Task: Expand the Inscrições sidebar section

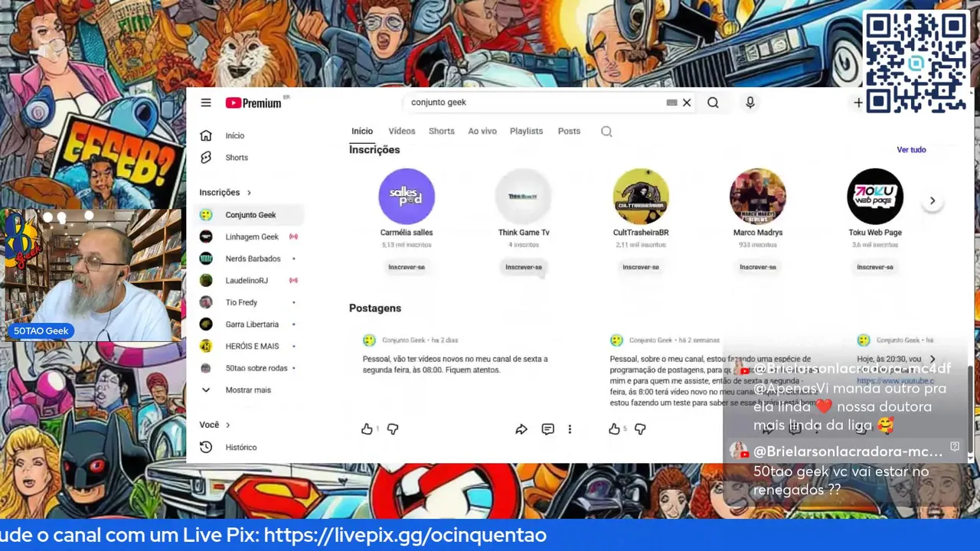Action: coord(225,192)
